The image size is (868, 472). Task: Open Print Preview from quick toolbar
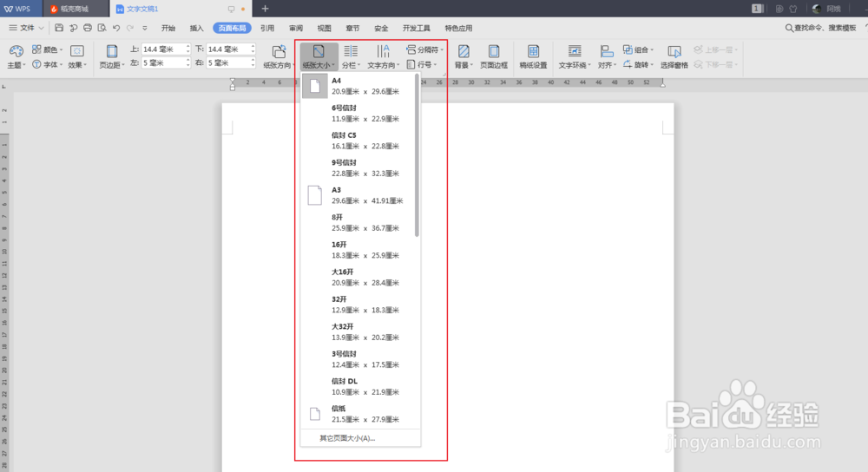(102, 28)
